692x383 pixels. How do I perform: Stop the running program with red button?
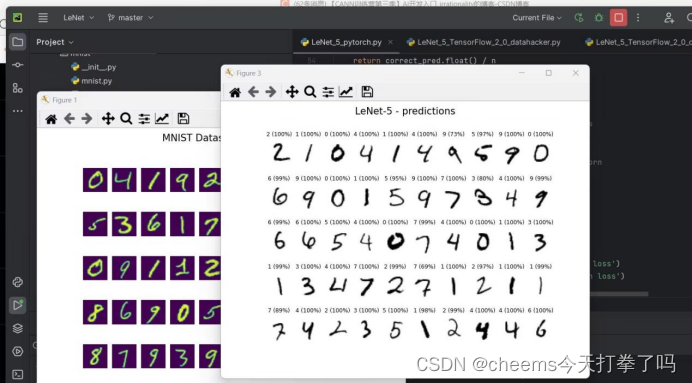618,18
